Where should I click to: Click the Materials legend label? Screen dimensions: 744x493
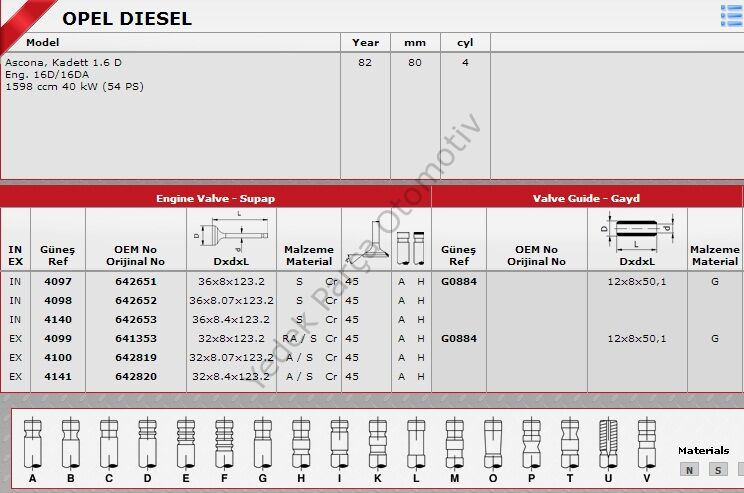[x=704, y=450]
